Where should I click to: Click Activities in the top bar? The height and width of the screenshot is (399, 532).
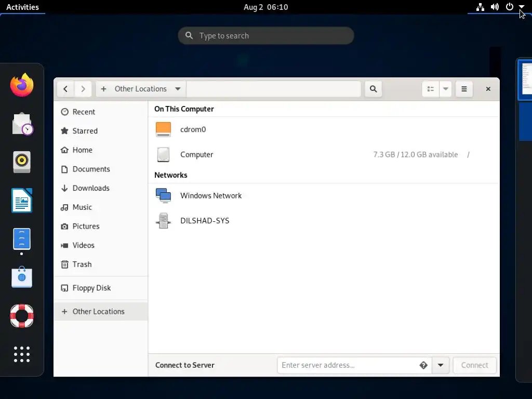point(22,7)
